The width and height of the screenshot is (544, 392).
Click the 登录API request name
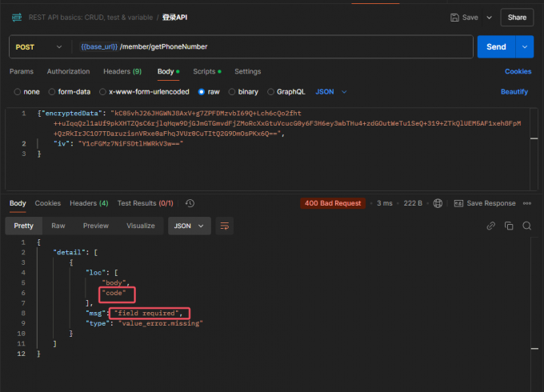point(175,18)
